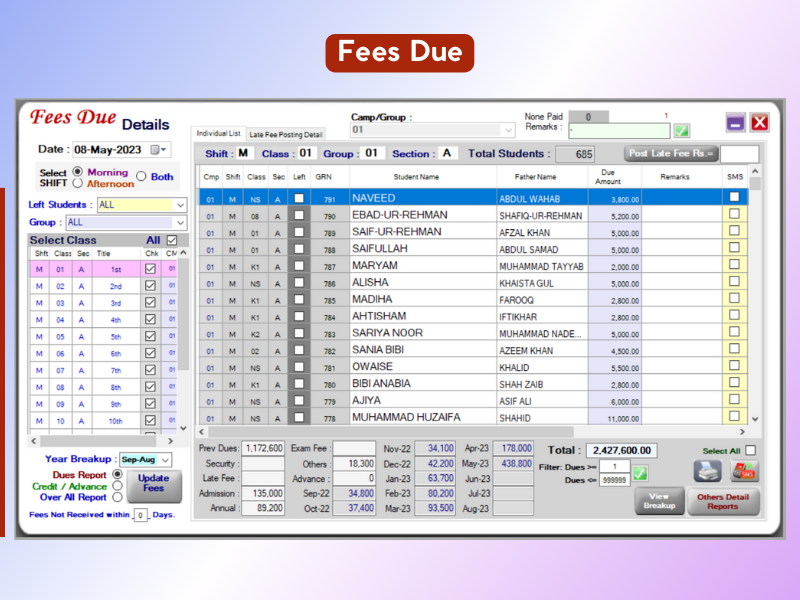The image size is (800, 600).
Task: Open Year Breakup Sep-Aug dropdown
Action: [164, 459]
